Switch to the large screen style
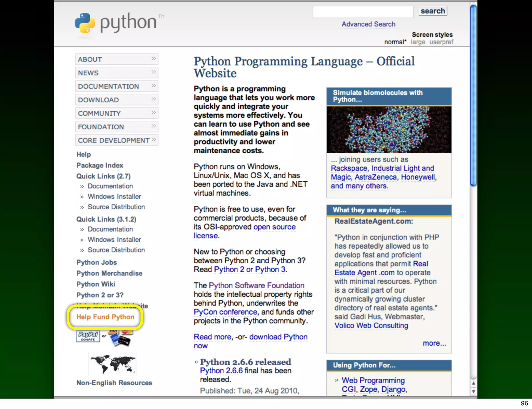532x409 pixels. pyautogui.click(x=418, y=42)
